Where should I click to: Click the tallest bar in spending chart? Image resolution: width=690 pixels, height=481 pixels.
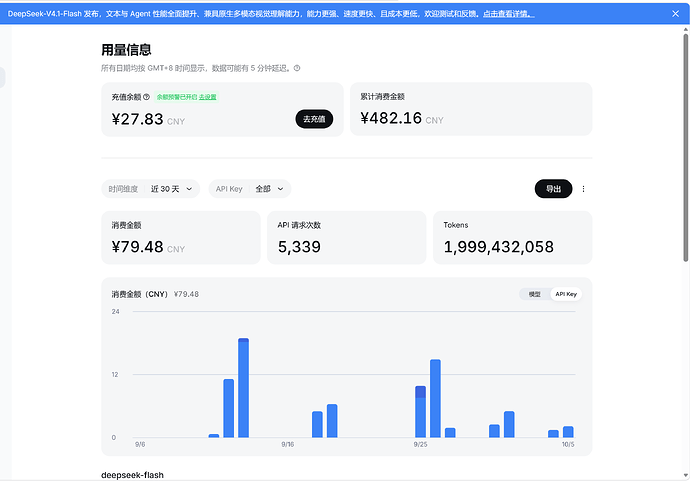tap(243, 388)
